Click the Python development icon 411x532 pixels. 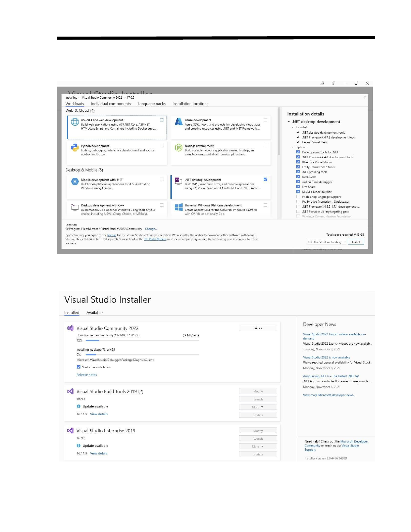[75, 148]
